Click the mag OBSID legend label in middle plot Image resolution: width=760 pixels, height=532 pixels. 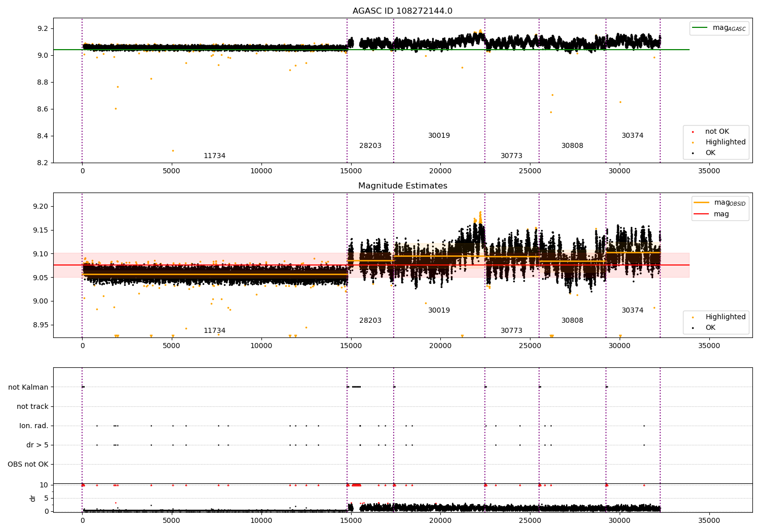(x=730, y=203)
